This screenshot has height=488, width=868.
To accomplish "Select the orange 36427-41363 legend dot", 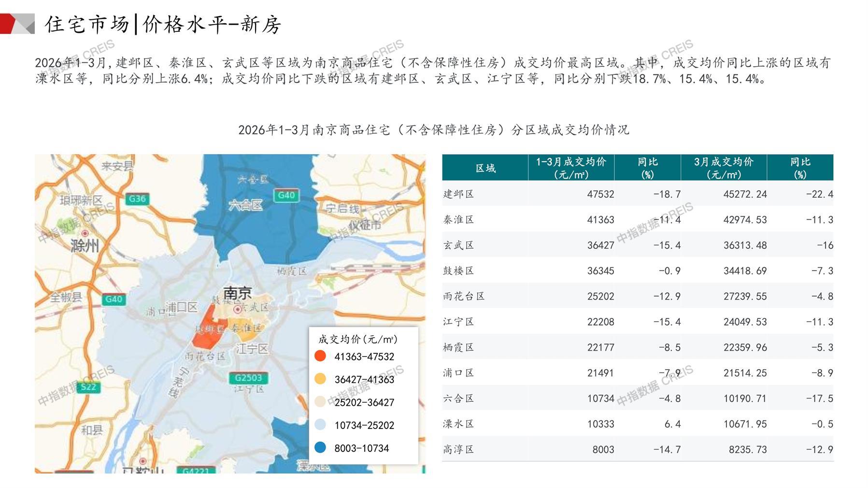I will point(320,379).
